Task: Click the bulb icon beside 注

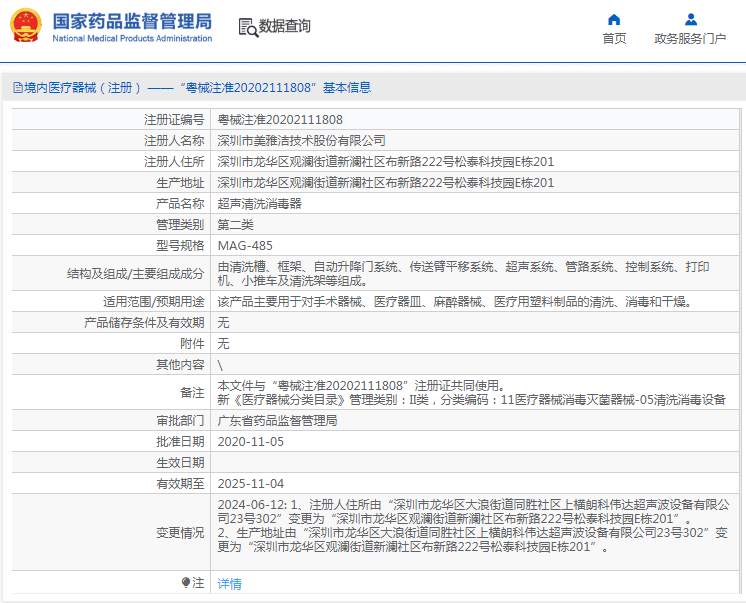Action: (x=186, y=583)
